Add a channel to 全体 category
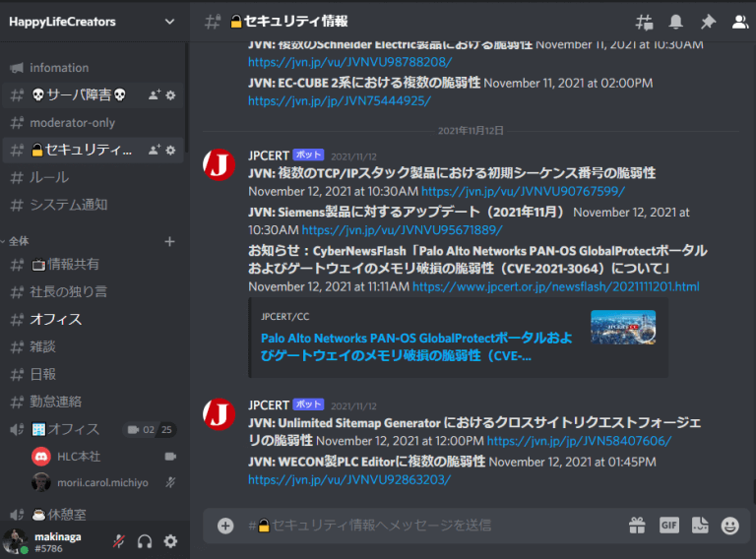Screen dimensions: 756x559 click(x=169, y=241)
